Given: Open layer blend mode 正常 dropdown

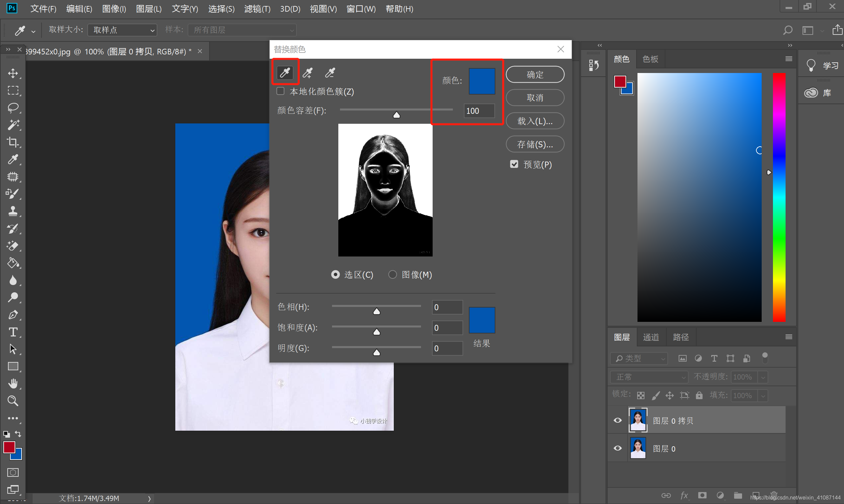Looking at the screenshot, I should point(649,377).
